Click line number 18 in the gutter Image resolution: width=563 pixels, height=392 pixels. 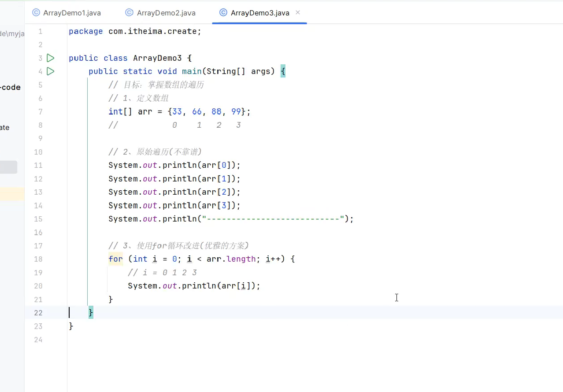point(38,259)
